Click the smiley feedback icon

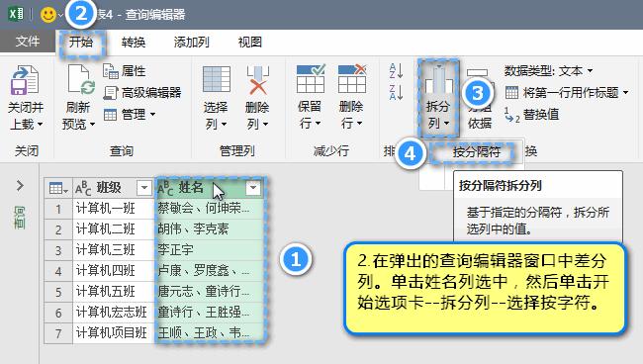[x=48, y=15]
